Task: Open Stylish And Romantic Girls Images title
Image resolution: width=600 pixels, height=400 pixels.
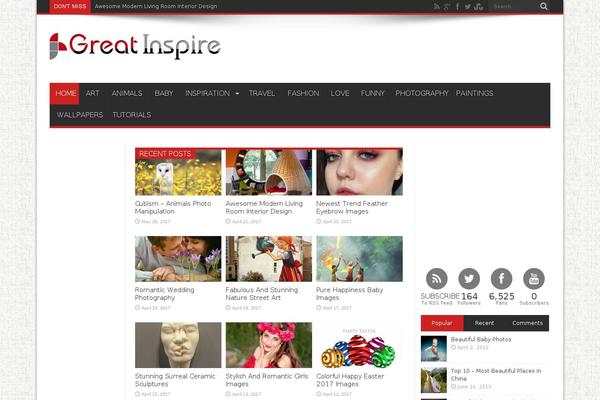Action: coord(267,380)
